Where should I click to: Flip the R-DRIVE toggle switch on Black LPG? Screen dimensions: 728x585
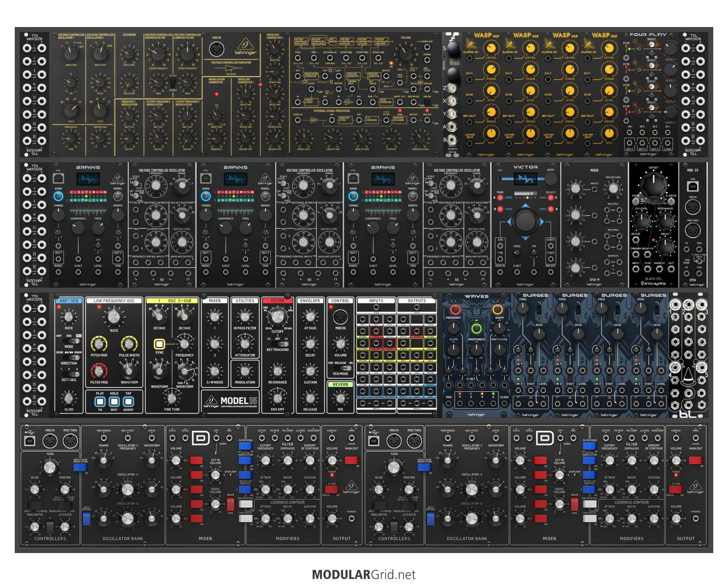coord(670,201)
